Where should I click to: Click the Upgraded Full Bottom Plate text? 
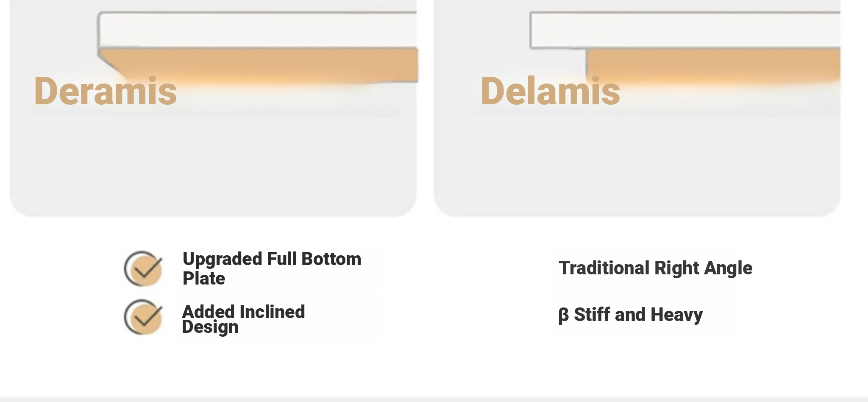coord(272,268)
